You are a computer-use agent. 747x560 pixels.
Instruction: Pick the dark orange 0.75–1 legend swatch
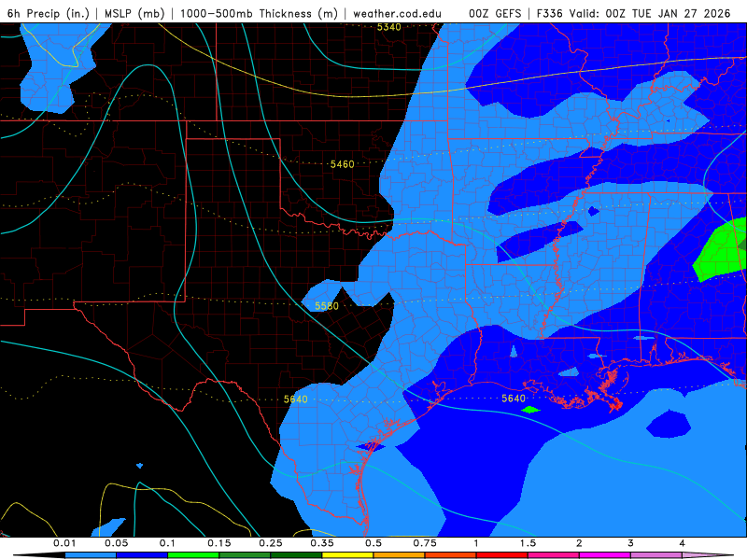tap(451, 555)
